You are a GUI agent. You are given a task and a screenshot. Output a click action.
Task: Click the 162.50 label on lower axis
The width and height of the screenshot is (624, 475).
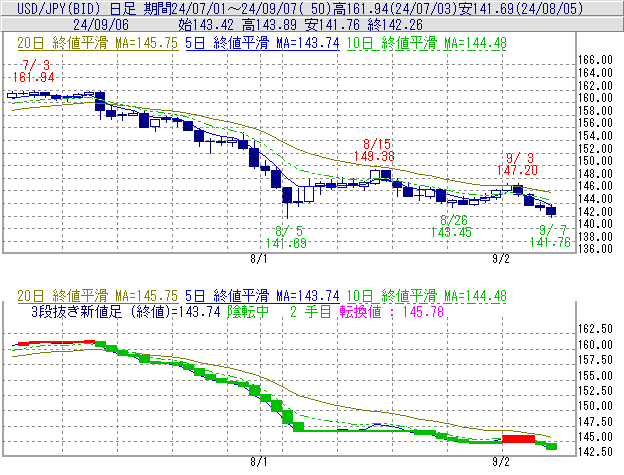[595, 329]
